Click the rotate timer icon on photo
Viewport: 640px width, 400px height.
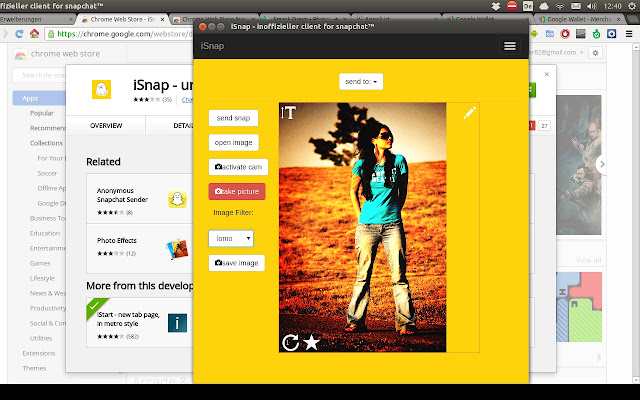291,342
